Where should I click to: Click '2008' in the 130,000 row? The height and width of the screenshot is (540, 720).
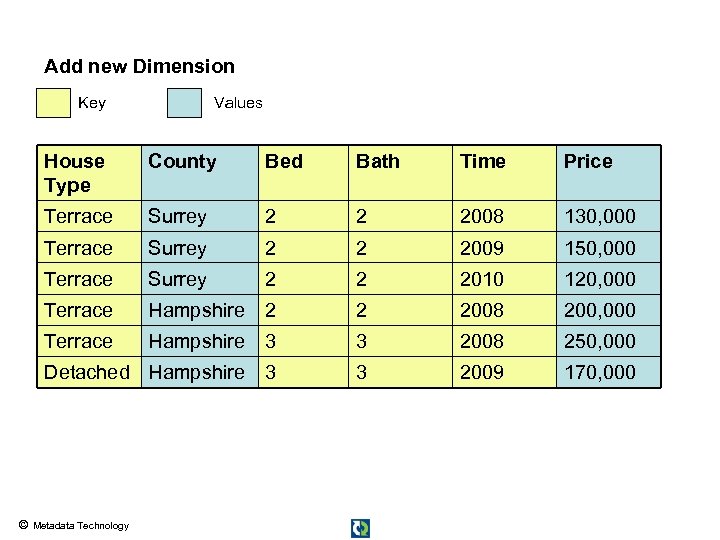(x=504, y=216)
